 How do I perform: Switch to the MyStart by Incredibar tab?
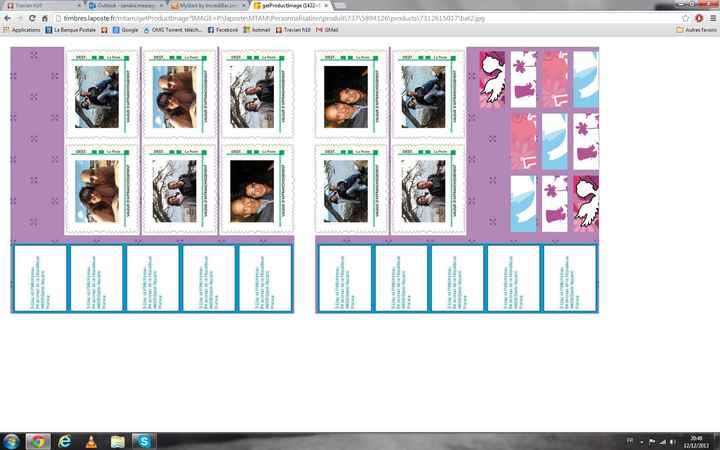click(208, 6)
